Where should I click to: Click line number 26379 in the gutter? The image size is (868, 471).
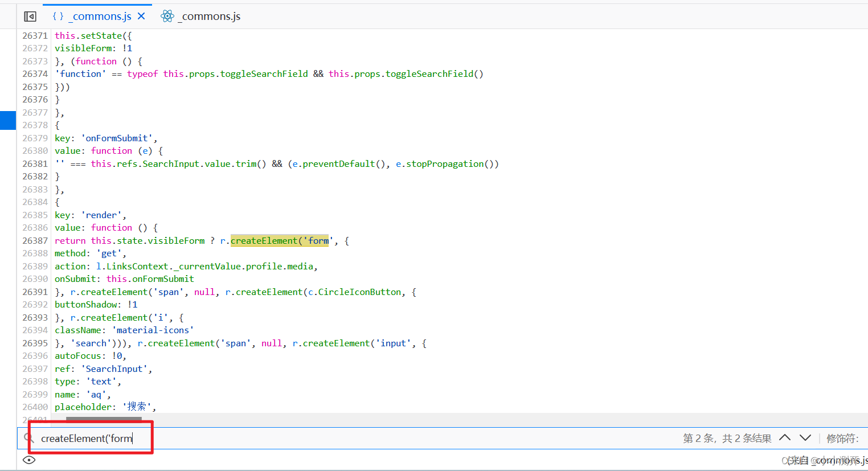click(x=35, y=138)
